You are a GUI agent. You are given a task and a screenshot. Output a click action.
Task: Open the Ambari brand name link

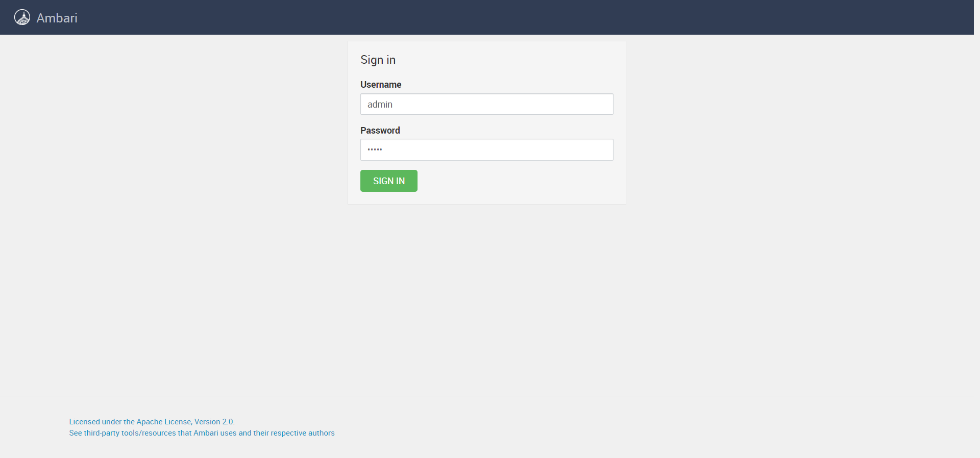pos(57,18)
